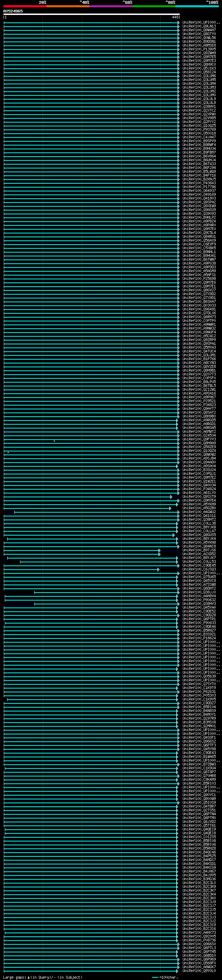The image size is (222, 980).
Task: Click hit label UniRef100_Q3LUM6
Action: (x=199, y=76)
